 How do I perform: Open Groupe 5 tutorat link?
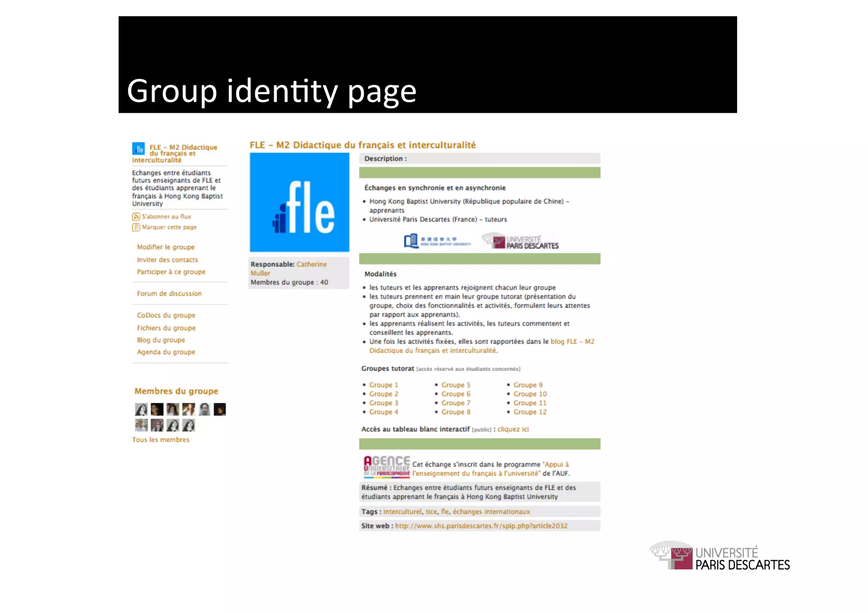[x=456, y=385]
